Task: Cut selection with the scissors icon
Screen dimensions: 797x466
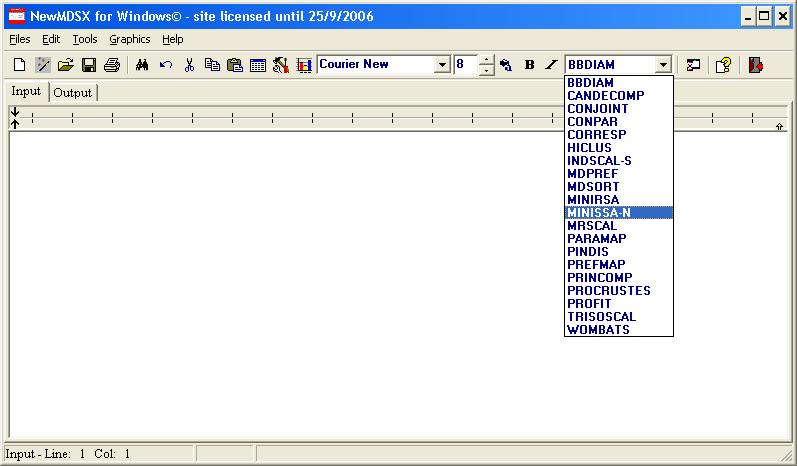Action: pyautogui.click(x=189, y=65)
